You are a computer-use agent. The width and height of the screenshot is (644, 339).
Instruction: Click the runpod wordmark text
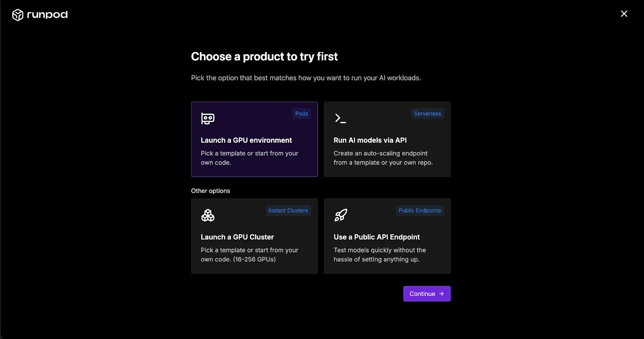point(47,15)
